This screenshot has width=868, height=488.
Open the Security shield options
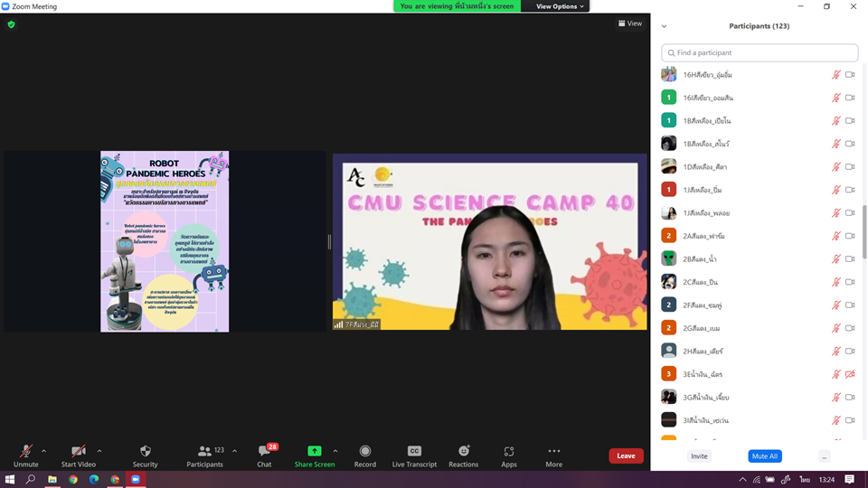click(145, 455)
